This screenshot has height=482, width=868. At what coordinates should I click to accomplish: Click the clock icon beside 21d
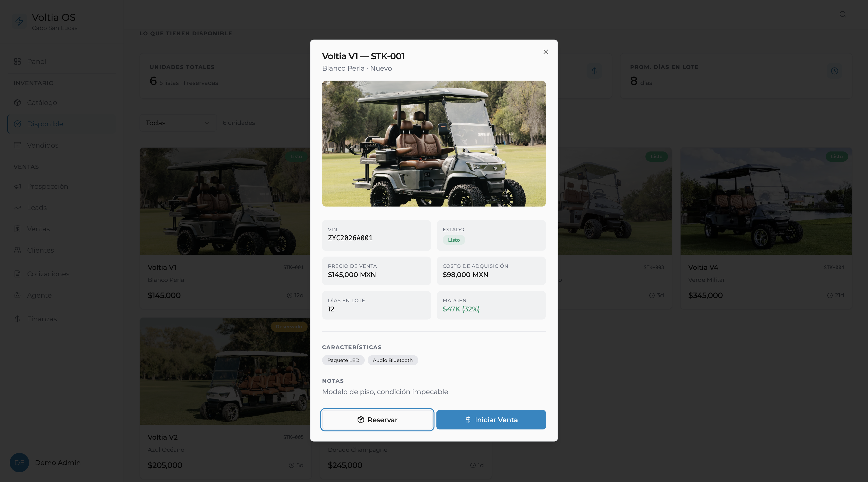coord(830,295)
